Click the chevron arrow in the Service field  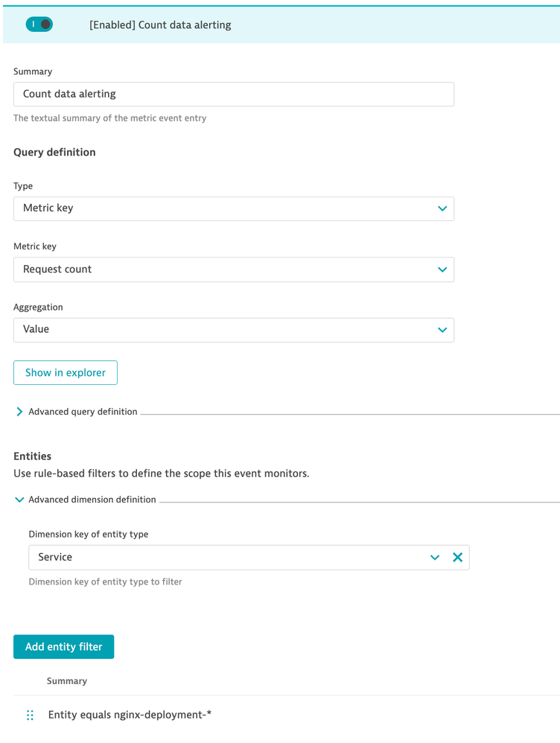tap(435, 558)
